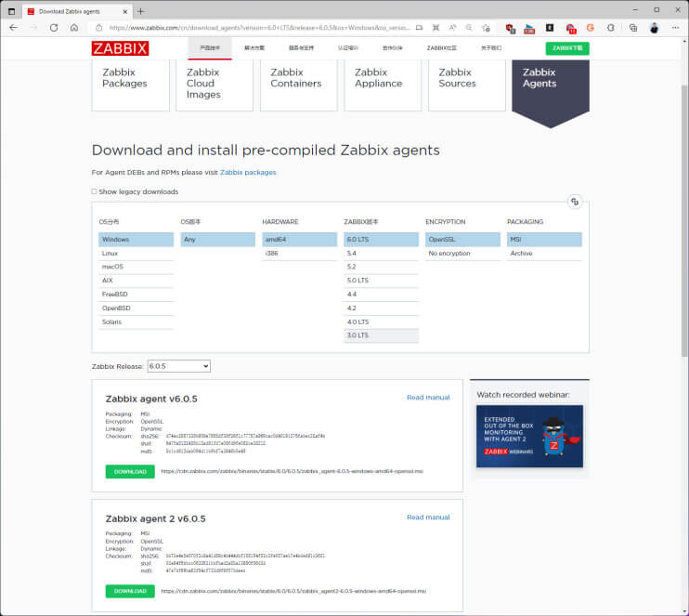Choose No encryption option
689x616 pixels.
(x=462, y=254)
